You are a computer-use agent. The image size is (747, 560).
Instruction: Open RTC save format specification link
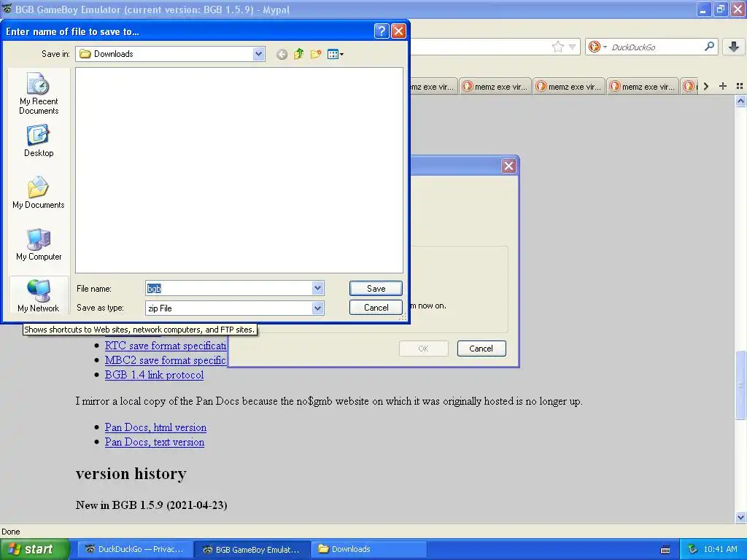[x=166, y=346]
